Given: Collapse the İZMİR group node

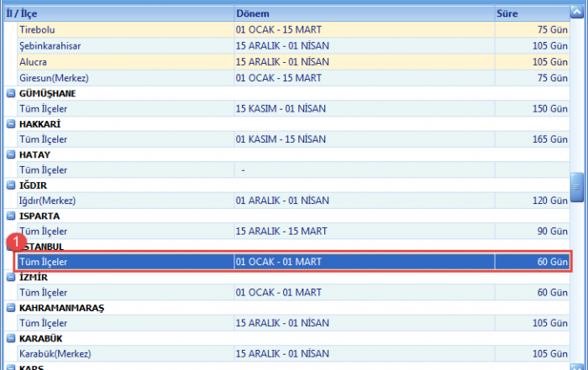Looking at the screenshot, I should [11, 277].
